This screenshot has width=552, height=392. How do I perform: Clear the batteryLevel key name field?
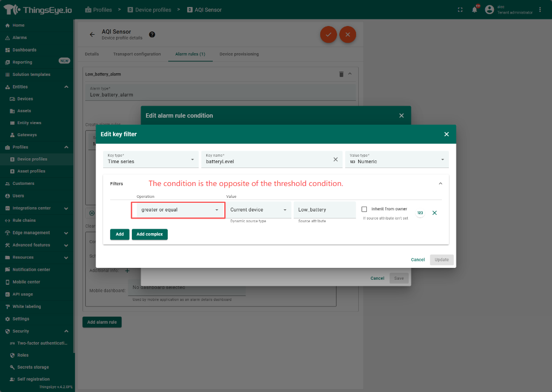(x=335, y=159)
